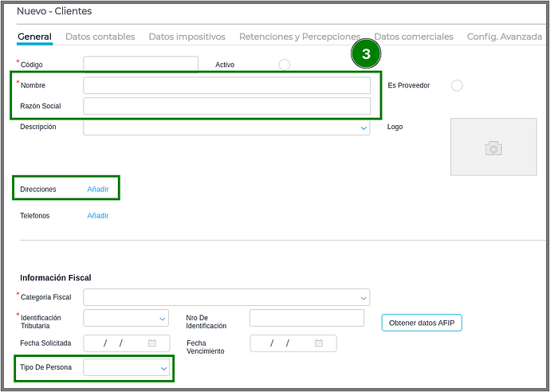Focus the Código input field
The width and height of the screenshot is (550, 392).
pyautogui.click(x=140, y=65)
